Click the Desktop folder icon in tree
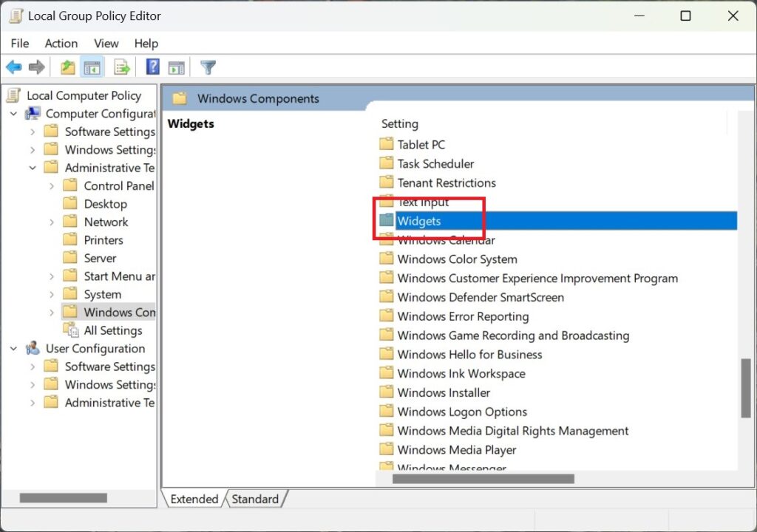The width and height of the screenshot is (757, 532). pos(70,203)
